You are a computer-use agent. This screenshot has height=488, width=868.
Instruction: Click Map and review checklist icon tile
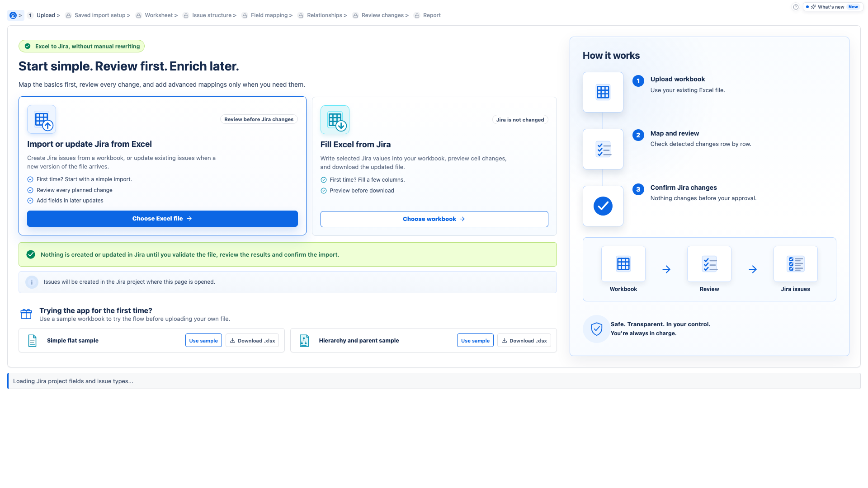tap(603, 149)
